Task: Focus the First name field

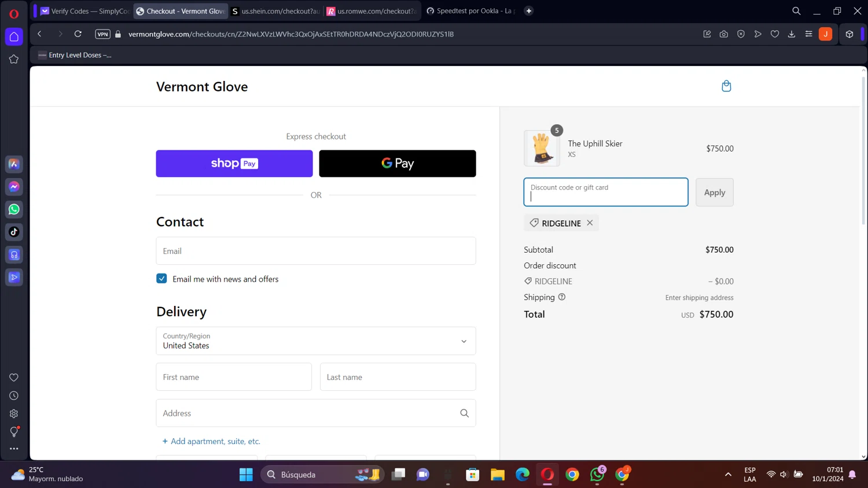Action: (234, 377)
